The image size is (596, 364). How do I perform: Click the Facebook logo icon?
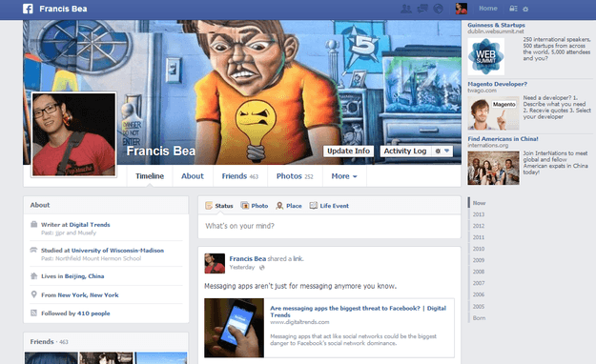click(x=28, y=9)
